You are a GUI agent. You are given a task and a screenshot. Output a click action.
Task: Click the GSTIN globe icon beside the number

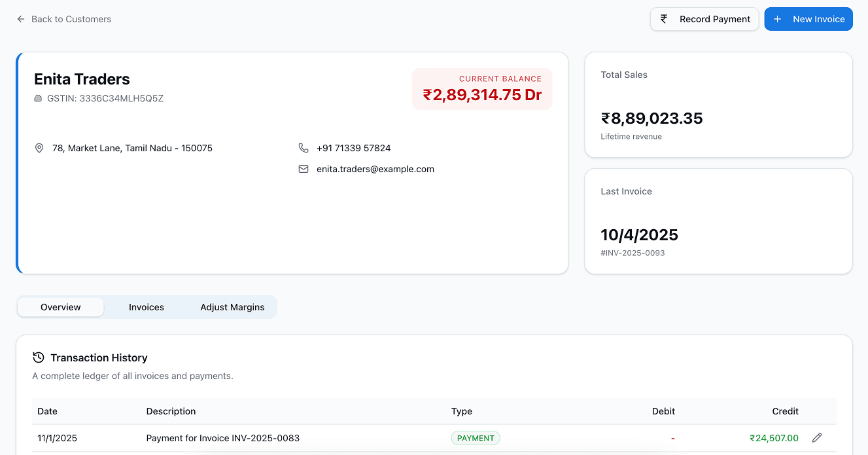39,98
